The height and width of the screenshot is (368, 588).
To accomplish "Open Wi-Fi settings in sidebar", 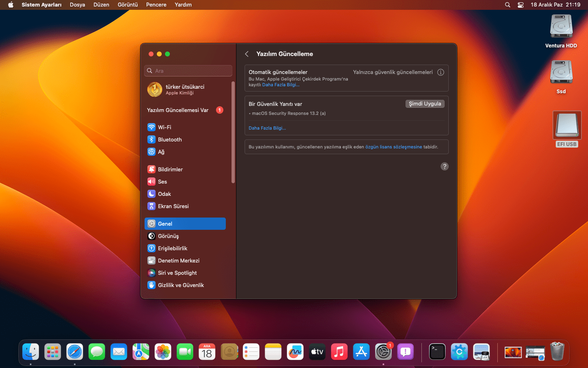I will click(165, 127).
